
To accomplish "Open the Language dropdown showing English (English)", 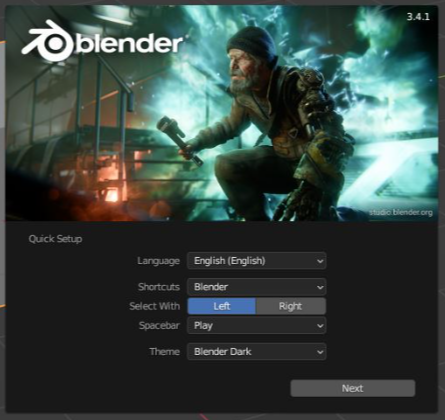I will pyautogui.click(x=257, y=261).
